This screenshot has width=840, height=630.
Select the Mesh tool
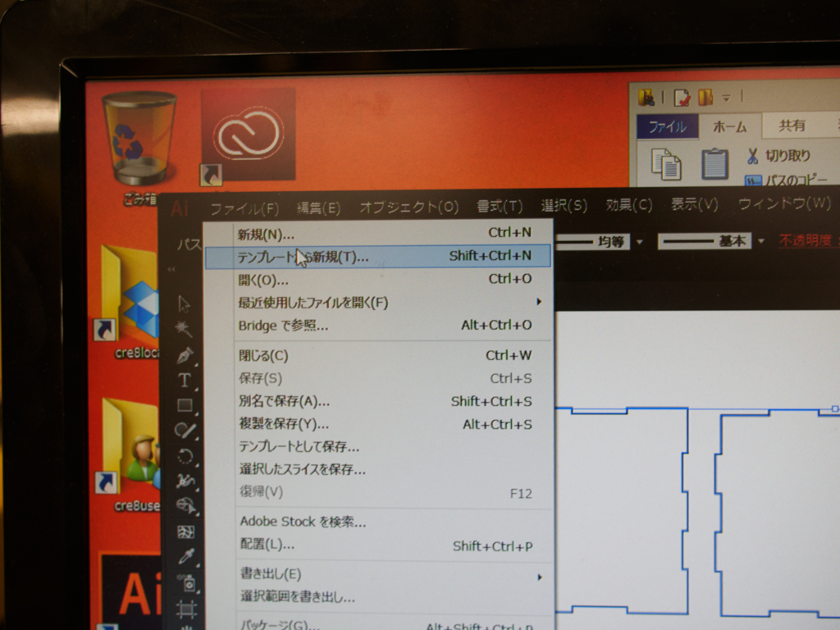(186, 532)
